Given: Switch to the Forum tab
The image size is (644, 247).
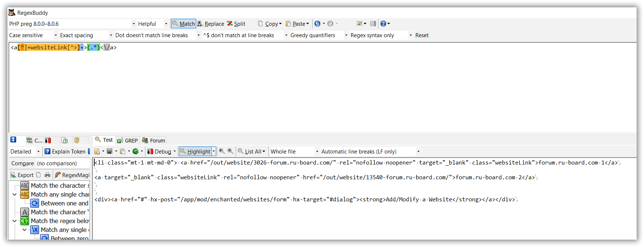Looking at the screenshot, I should pyautogui.click(x=154, y=140).
